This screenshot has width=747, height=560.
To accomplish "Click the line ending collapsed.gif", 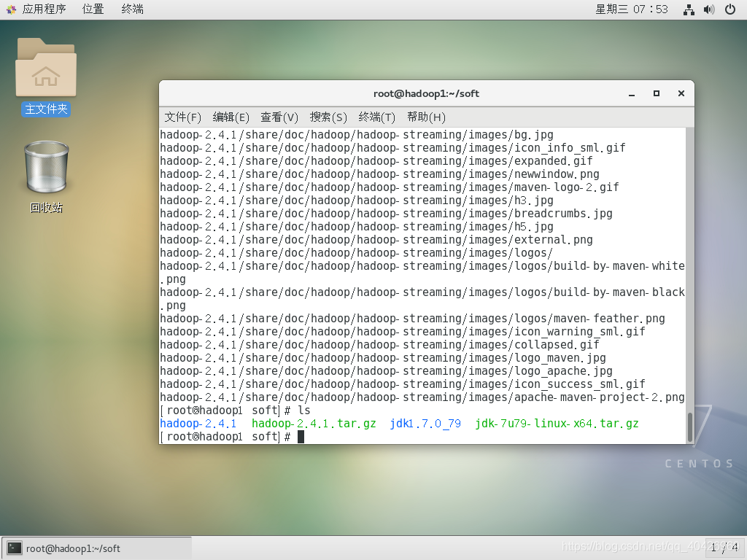I will (x=379, y=344).
